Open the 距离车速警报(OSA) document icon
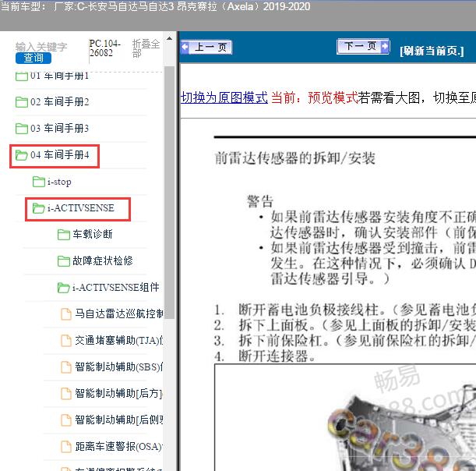The width and height of the screenshot is (476, 471). tap(66, 446)
